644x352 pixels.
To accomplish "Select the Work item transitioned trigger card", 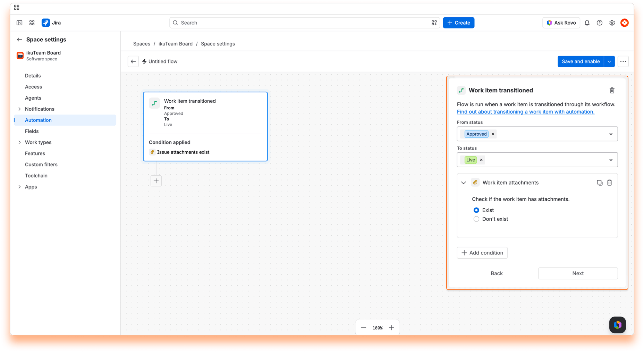I will [x=205, y=126].
